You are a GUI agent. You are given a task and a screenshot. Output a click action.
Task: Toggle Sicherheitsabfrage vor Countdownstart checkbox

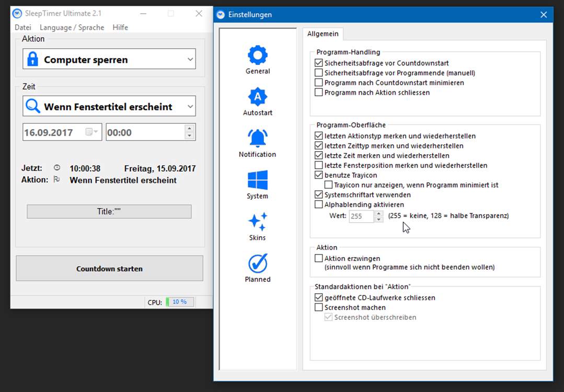coord(318,63)
